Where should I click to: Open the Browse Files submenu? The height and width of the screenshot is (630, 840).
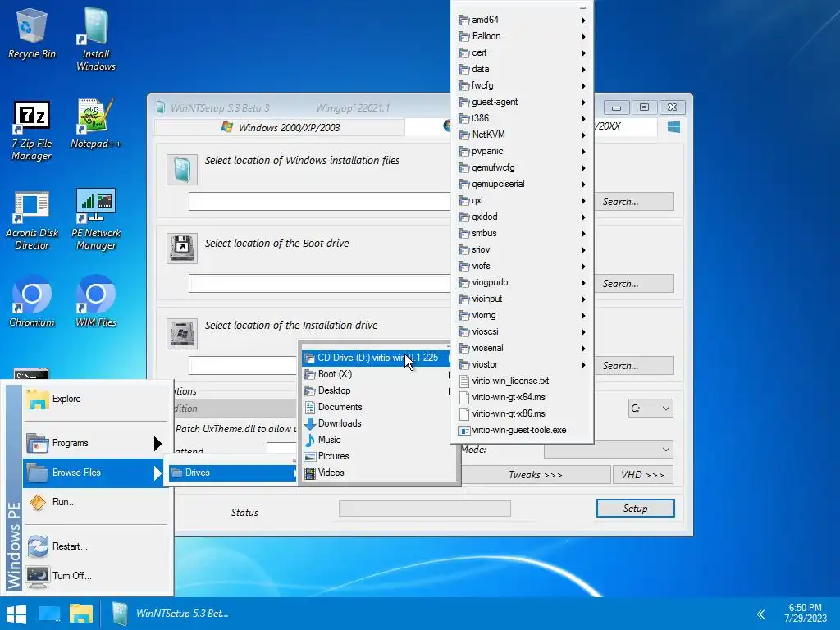(95, 472)
